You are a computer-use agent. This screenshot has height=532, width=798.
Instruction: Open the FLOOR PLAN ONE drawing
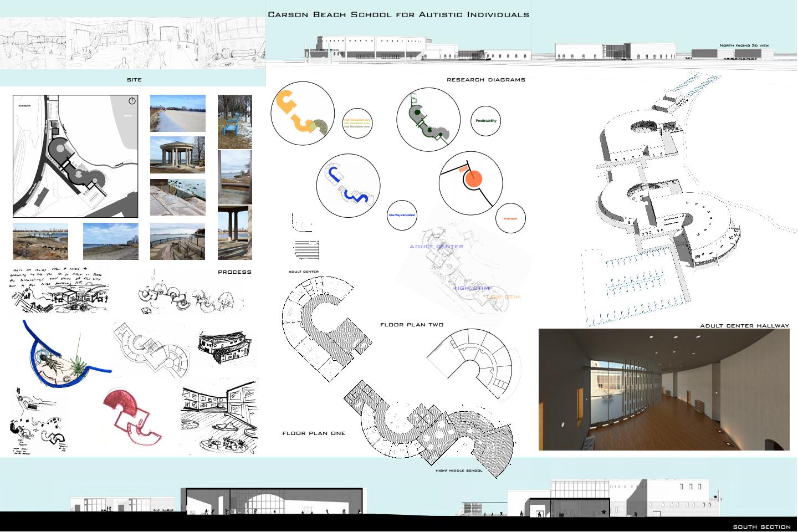click(x=314, y=433)
